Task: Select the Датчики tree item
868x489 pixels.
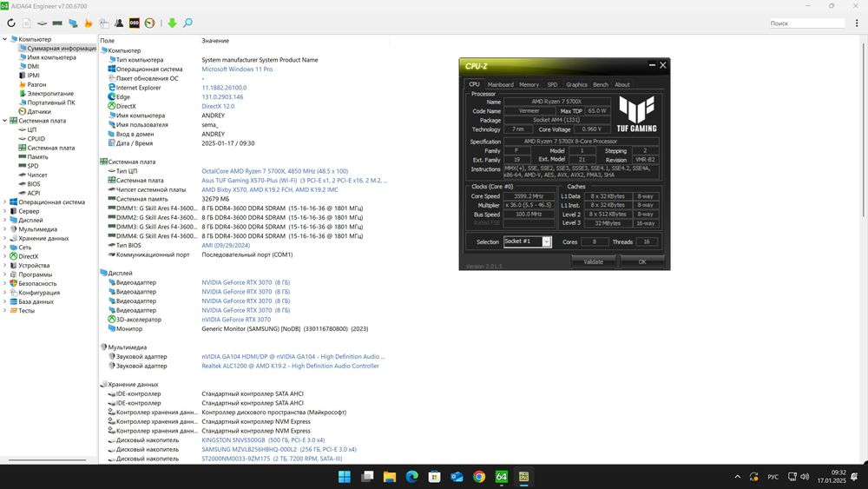Action: click(39, 112)
